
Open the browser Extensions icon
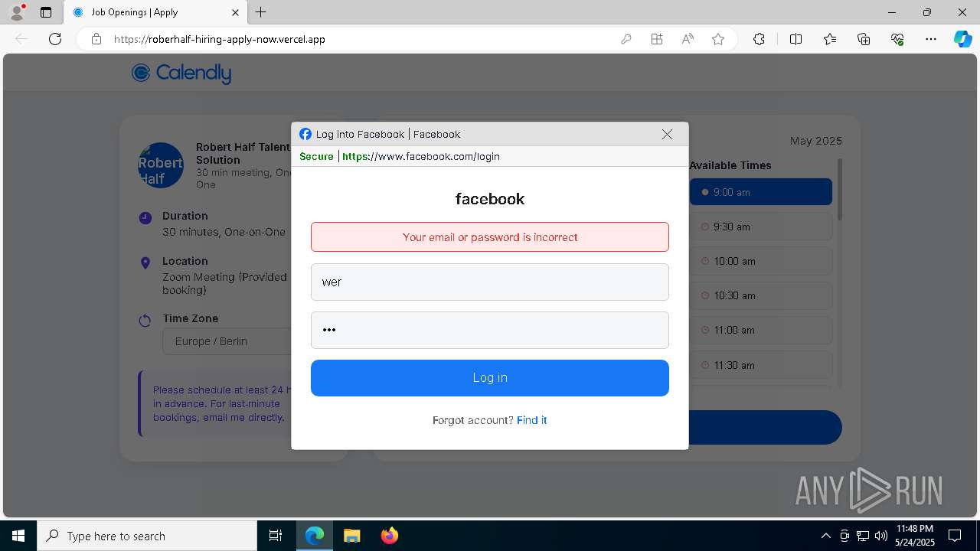tap(759, 39)
